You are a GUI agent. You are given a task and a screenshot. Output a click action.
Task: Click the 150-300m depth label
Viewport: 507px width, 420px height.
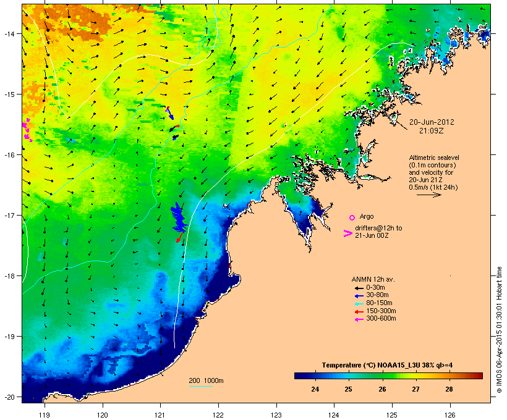click(x=381, y=311)
